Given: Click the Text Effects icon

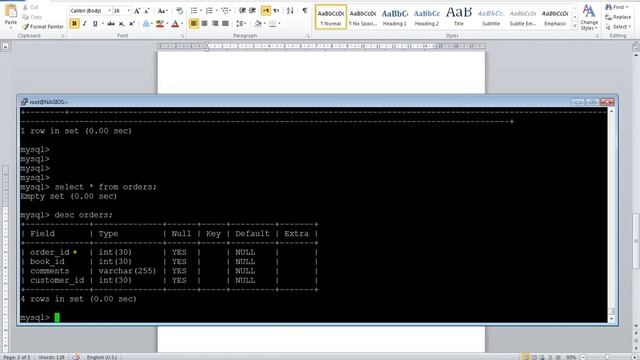Looking at the screenshot, I should [x=147, y=24].
